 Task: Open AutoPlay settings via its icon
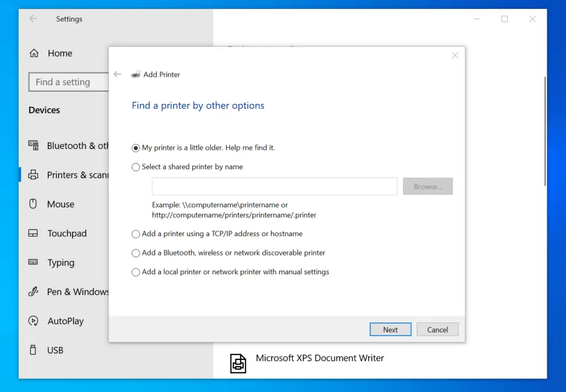(x=33, y=321)
